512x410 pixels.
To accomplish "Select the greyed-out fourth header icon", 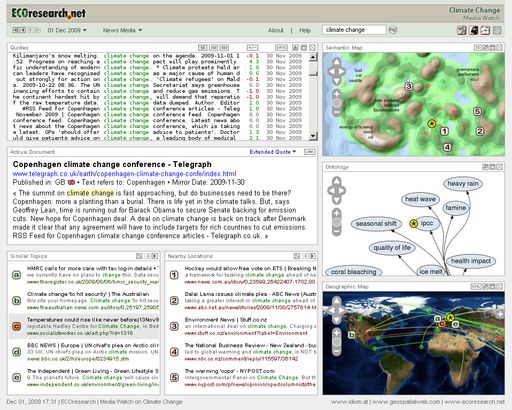I will [497, 30].
